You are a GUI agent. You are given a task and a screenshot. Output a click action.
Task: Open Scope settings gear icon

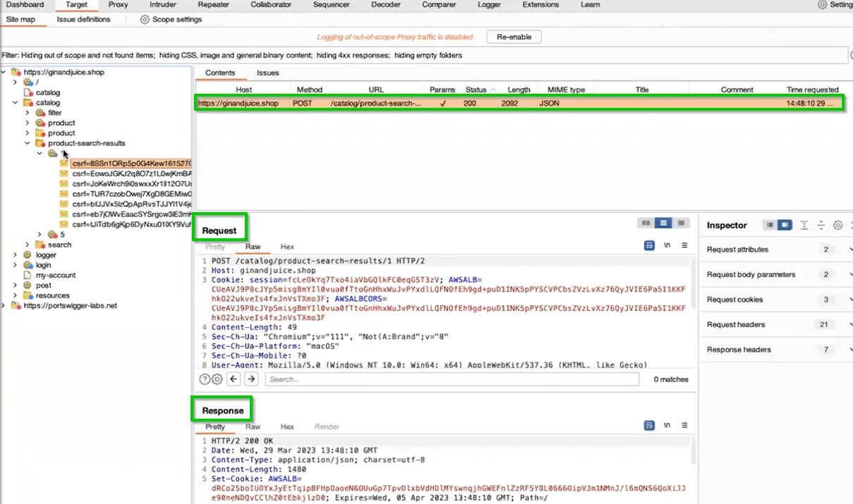(x=145, y=20)
